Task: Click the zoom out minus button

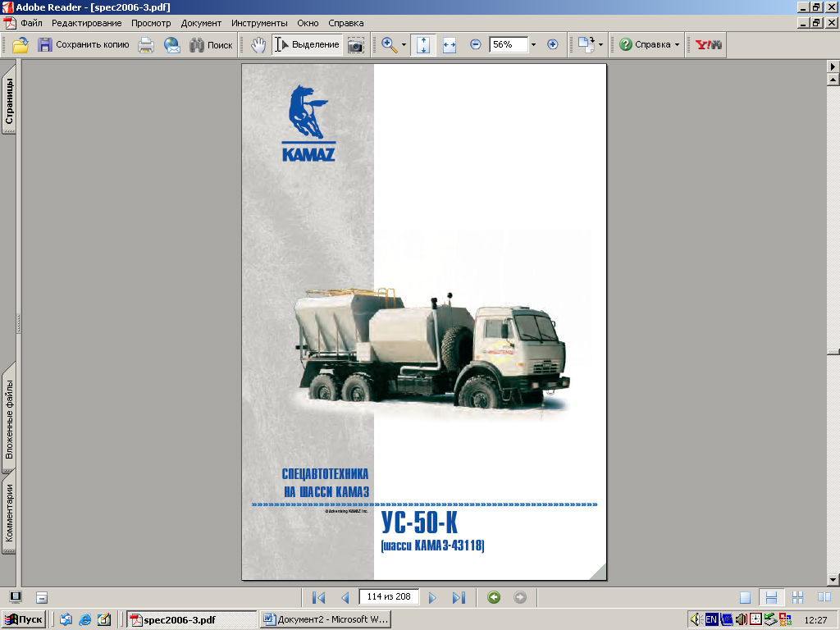Action: pyautogui.click(x=475, y=44)
